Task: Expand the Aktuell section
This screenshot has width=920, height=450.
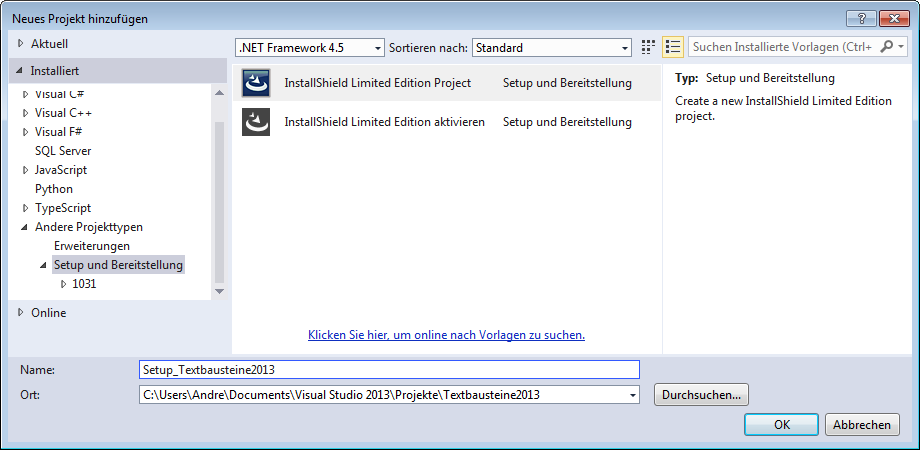Action: click(x=21, y=43)
